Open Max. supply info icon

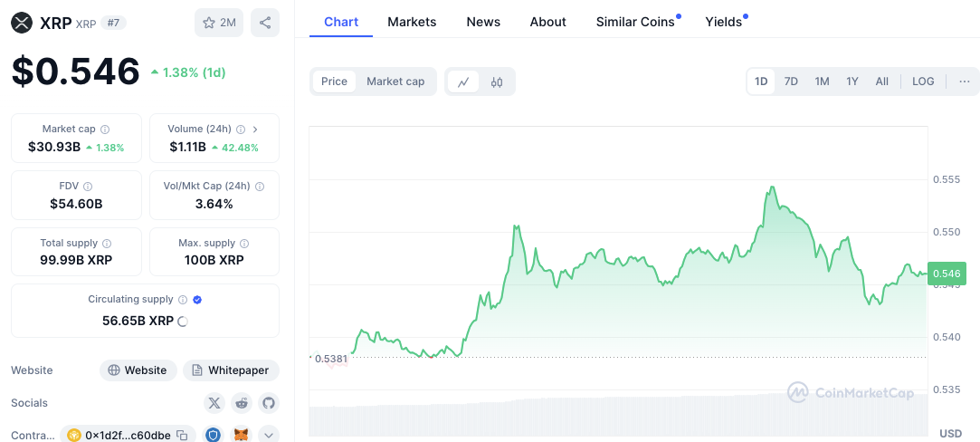point(244,244)
